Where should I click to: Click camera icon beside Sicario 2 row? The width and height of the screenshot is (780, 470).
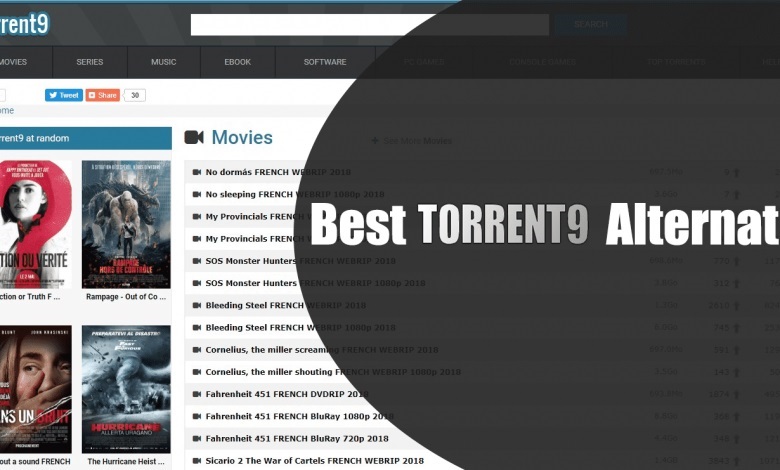point(197,461)
